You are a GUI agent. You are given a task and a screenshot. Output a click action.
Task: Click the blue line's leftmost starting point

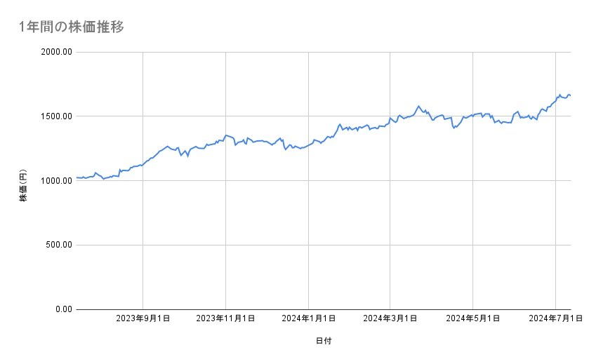click(76, 177)
